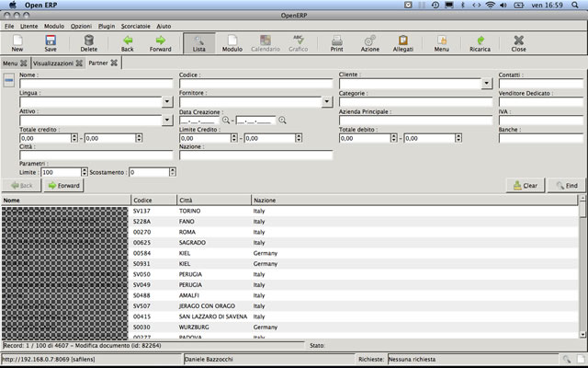The width and height of the screenshot is (588, 368).
Task: Sort by the Codice column header
Action: (x=153, y=201)
